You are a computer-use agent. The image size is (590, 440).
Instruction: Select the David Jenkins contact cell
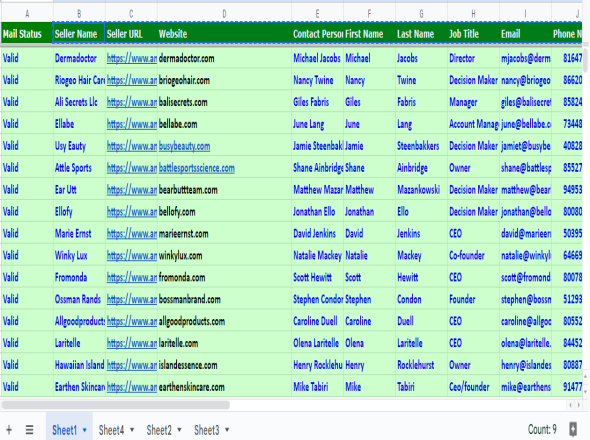[x=318, y=233]
